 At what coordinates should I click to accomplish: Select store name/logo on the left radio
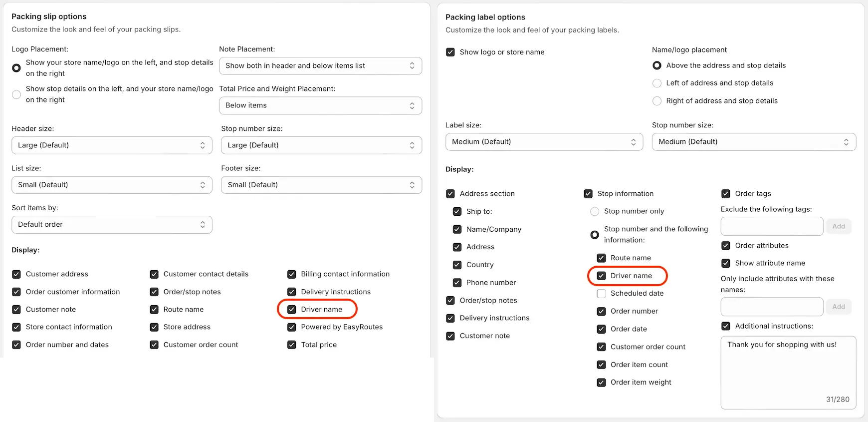click(16, 68)
